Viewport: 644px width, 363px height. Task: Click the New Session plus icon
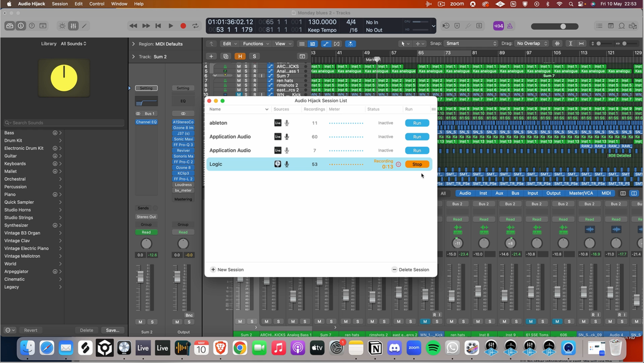tap(213, 270)
